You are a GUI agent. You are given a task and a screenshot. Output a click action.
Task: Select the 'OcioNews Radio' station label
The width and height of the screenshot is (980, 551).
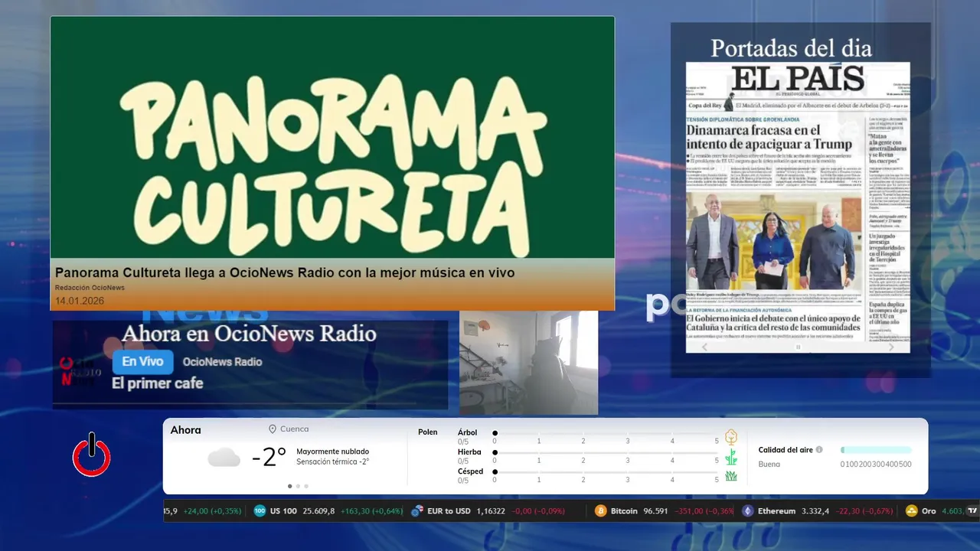(x=222, y=362)
